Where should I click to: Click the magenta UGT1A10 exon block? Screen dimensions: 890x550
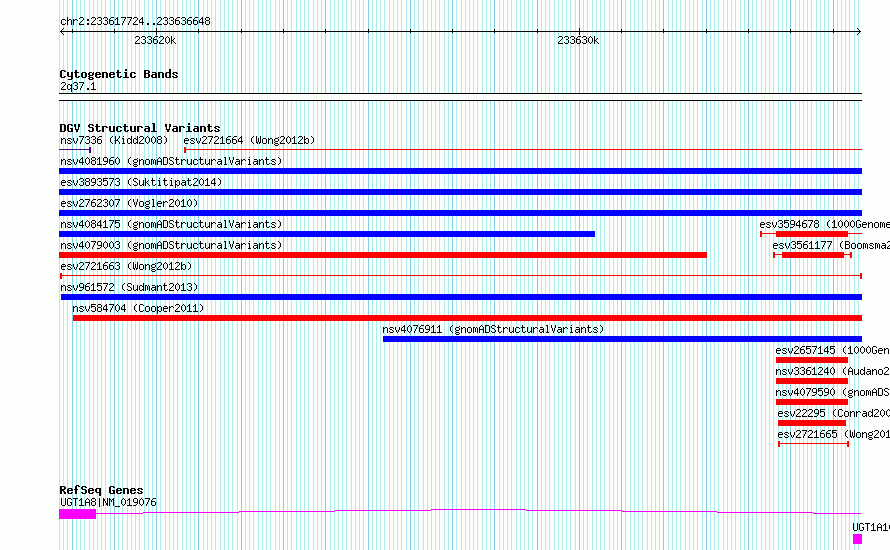pos(857,539)
